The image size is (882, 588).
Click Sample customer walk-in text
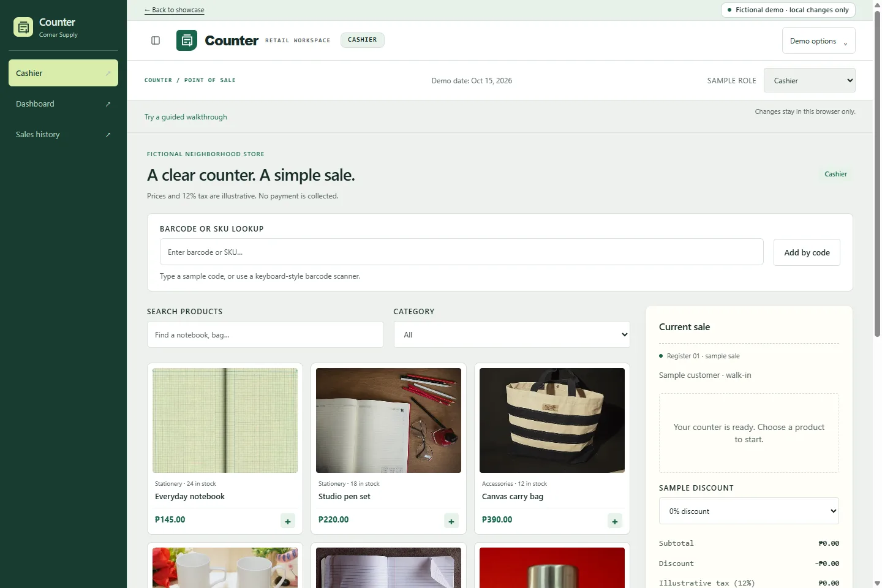point(705,375)
